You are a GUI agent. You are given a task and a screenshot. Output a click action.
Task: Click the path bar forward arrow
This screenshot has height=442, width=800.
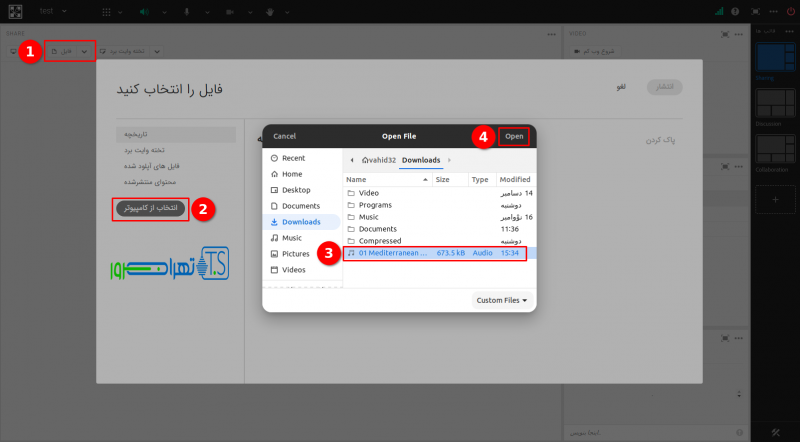tap(449, 160)
